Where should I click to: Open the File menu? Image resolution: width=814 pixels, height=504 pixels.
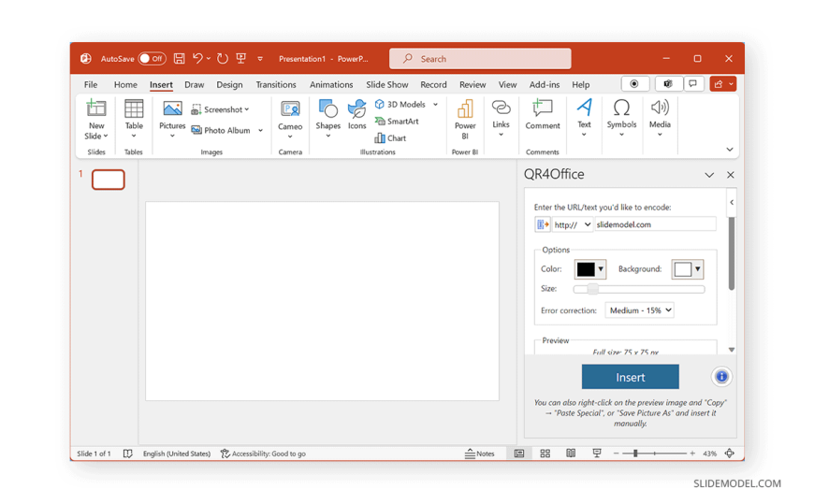click(x=91, y=84)
